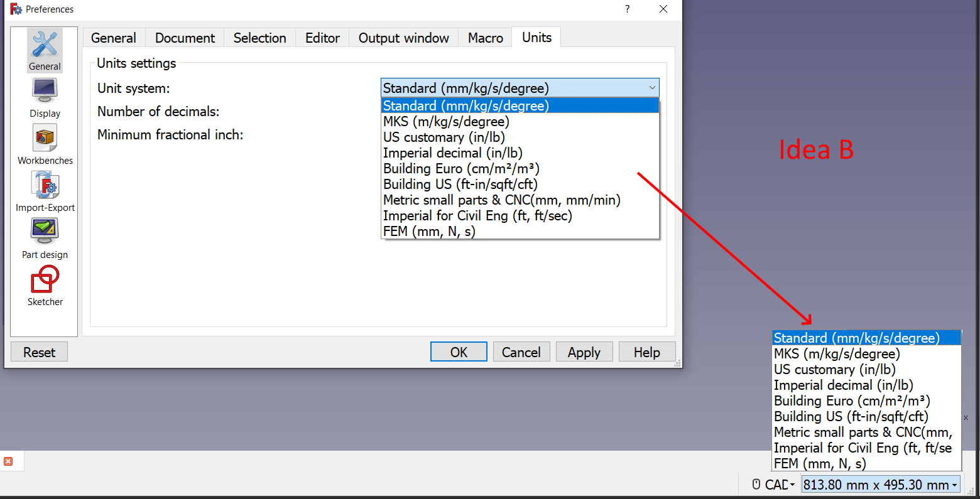Switch to the Macro tab
The height and width of the screenshot is (499, 980).
pyautogui.click(x=485, y=38)
